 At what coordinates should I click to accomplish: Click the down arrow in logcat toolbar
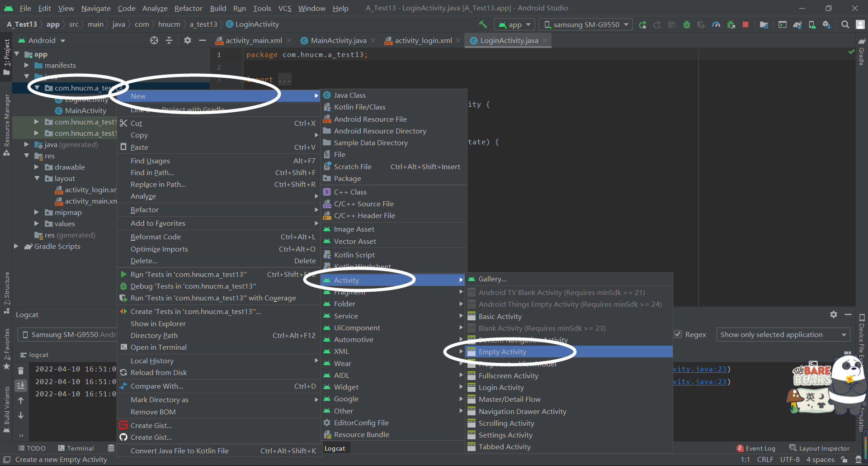21,415
